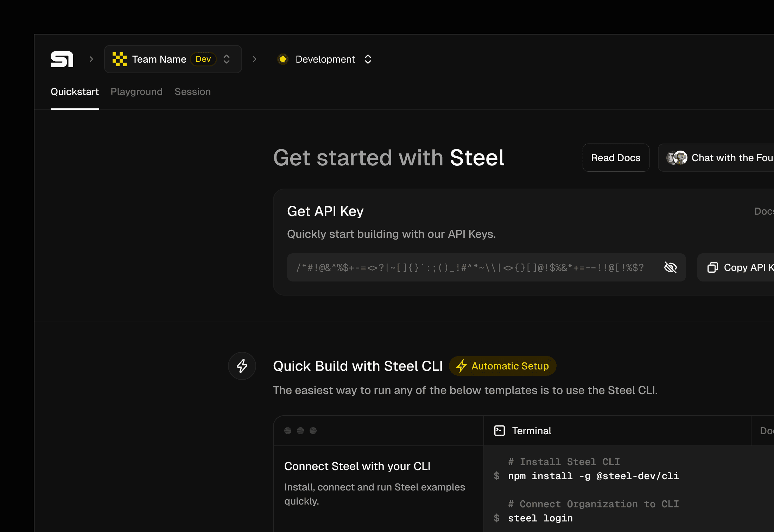
Task: Click the copy icon beside Copy API Key
Action: pos(712,267)
